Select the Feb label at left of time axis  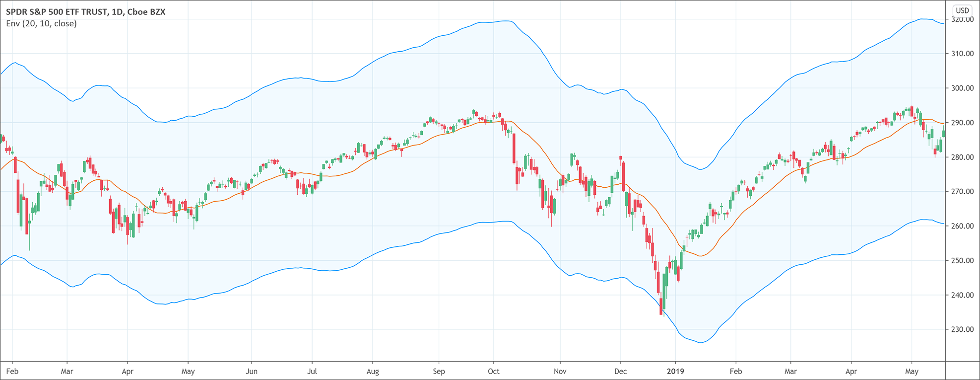point(12,371)
